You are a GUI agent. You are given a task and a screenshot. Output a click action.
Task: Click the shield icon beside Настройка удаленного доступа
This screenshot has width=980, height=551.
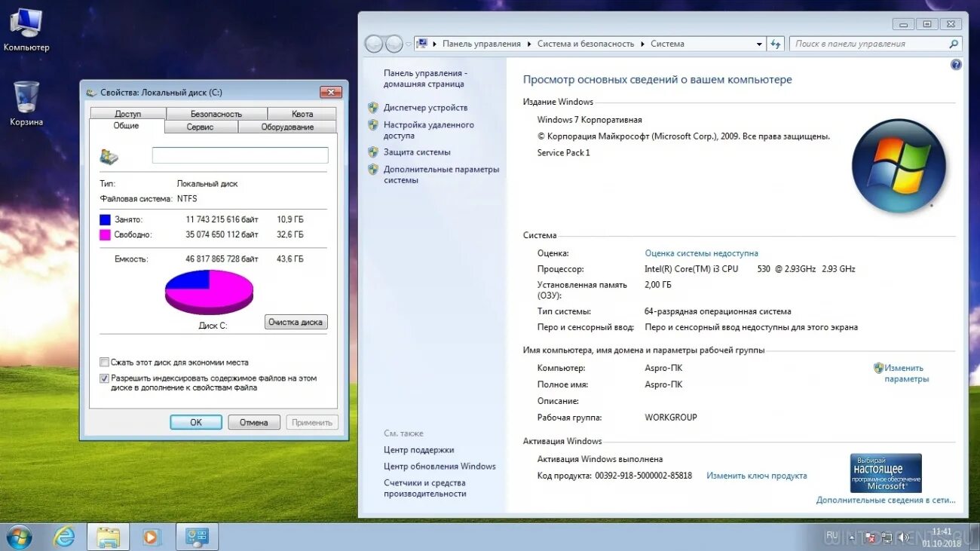[x=373, y=126]
